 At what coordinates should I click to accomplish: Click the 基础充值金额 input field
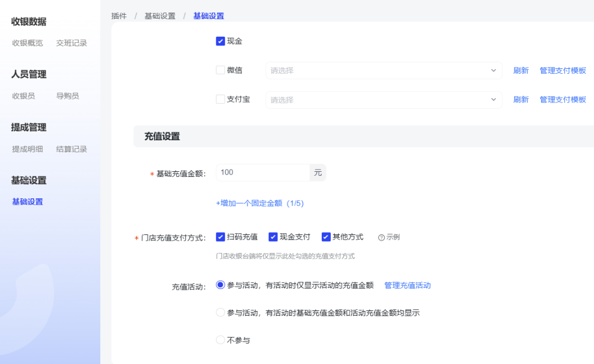[263, 172]
